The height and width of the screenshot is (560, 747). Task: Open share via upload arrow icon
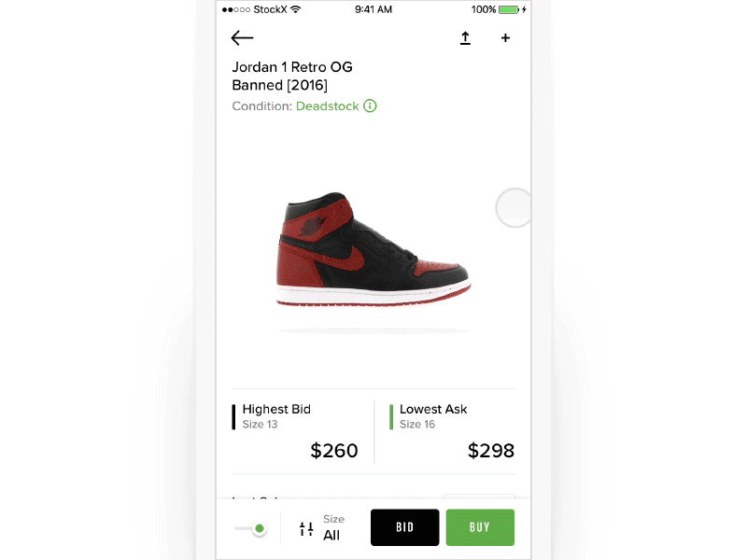(465, 38)
